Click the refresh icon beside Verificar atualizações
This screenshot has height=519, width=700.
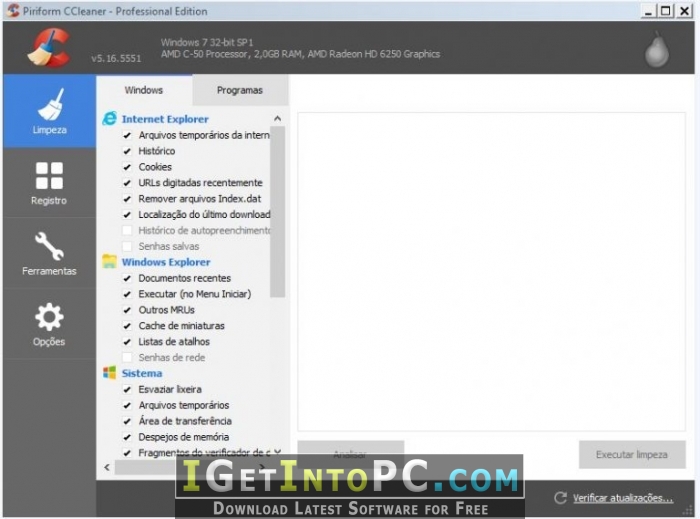pyautogui.click(x=560, y=498)
